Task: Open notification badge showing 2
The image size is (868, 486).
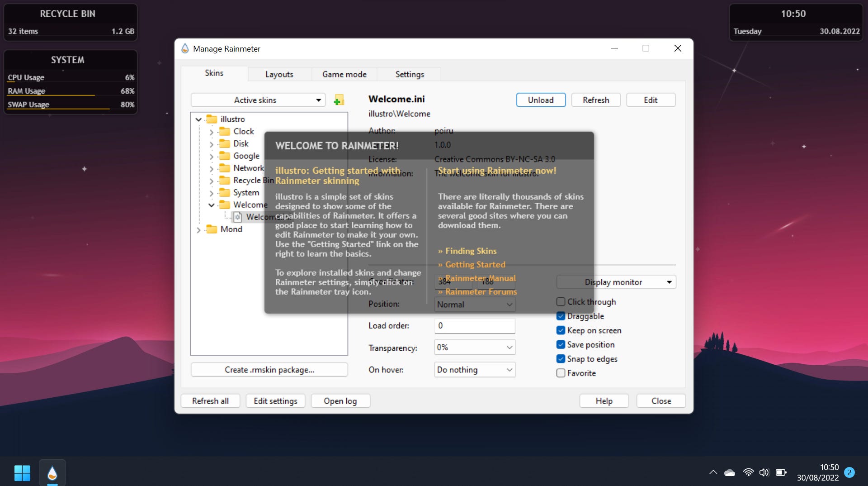Action: click(849, 472)
